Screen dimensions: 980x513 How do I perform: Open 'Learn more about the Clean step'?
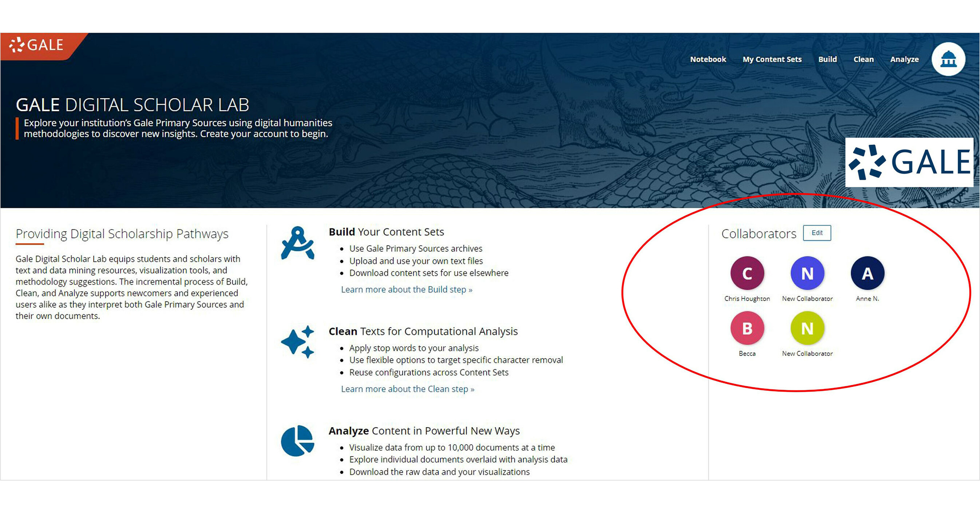pos(407,389)
